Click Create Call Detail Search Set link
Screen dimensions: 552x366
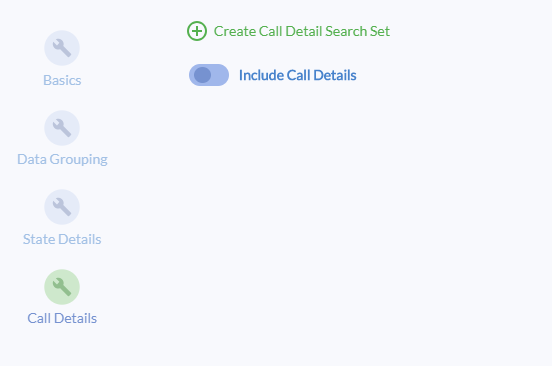[302, 31]
